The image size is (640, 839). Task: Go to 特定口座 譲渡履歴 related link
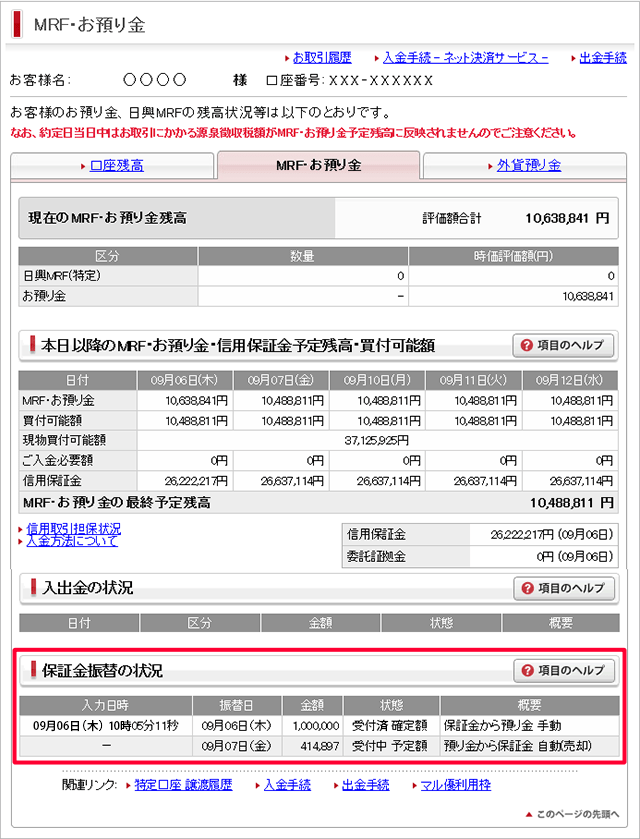pyautogui.click(x=183, y=785)
